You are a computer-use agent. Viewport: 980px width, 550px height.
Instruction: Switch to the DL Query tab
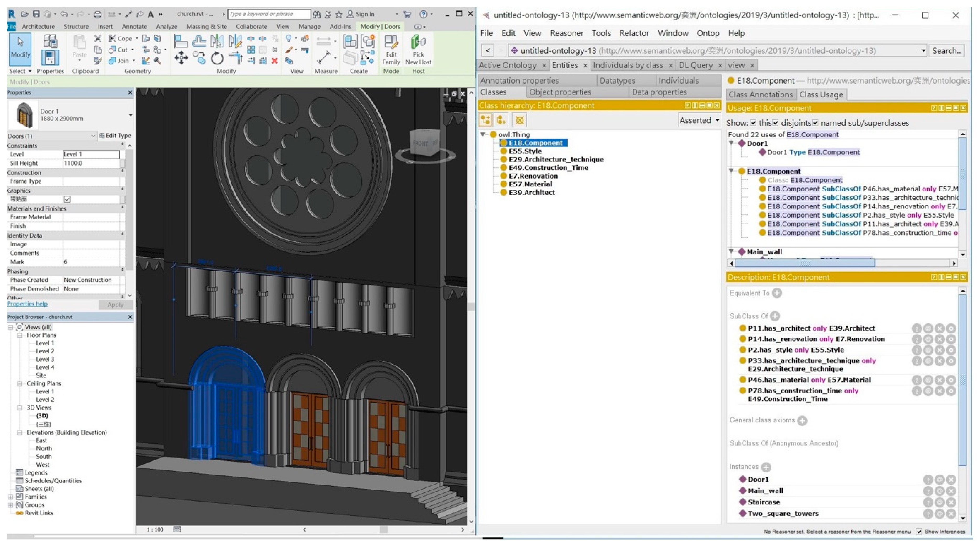[695, 65]
